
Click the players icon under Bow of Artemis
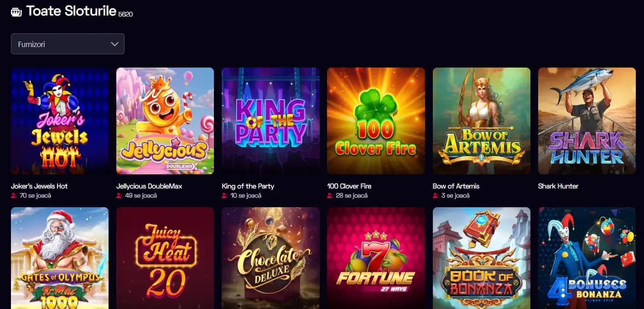pyautogui.click(x=436, y=196)
